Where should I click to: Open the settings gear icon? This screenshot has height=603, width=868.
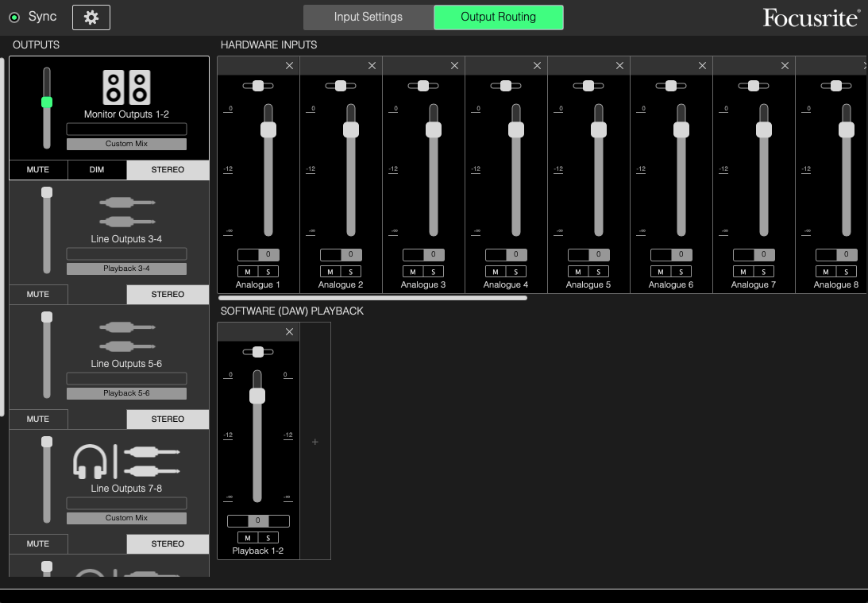(91, 17)
